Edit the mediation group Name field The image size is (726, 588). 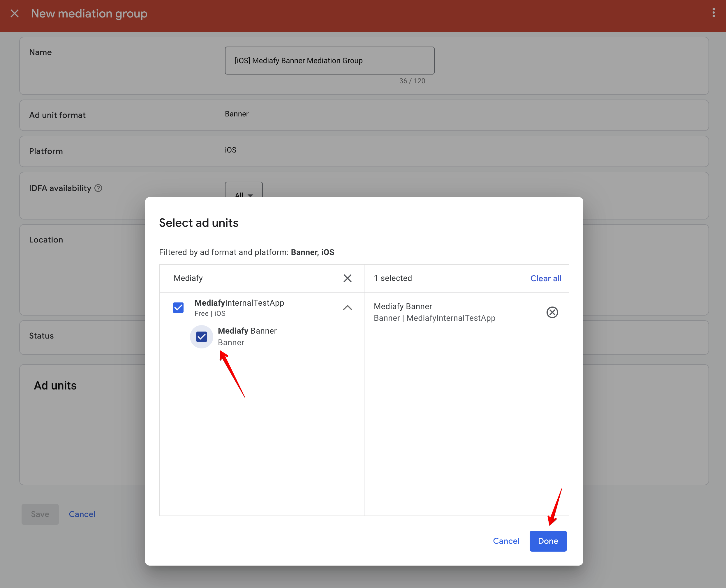[329, 61]
